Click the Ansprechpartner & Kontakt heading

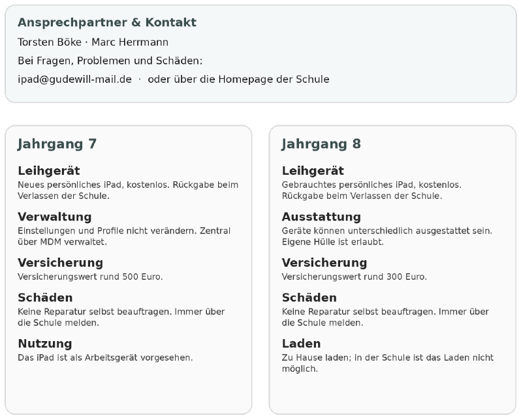107,22
